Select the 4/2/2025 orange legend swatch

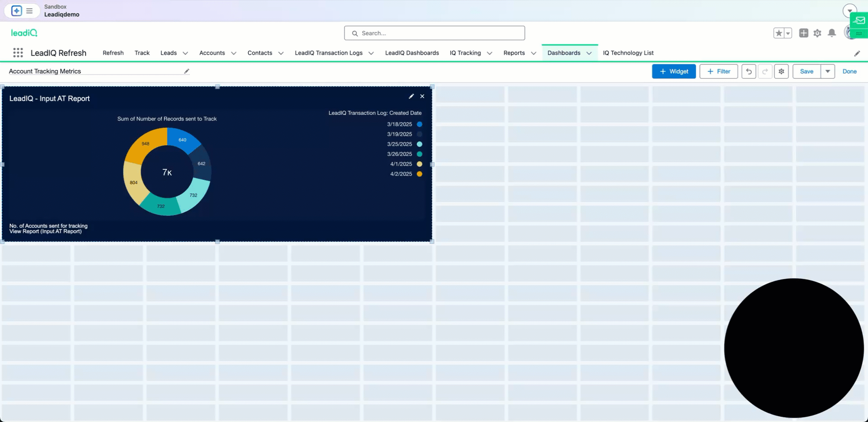[x=420, y=174]
